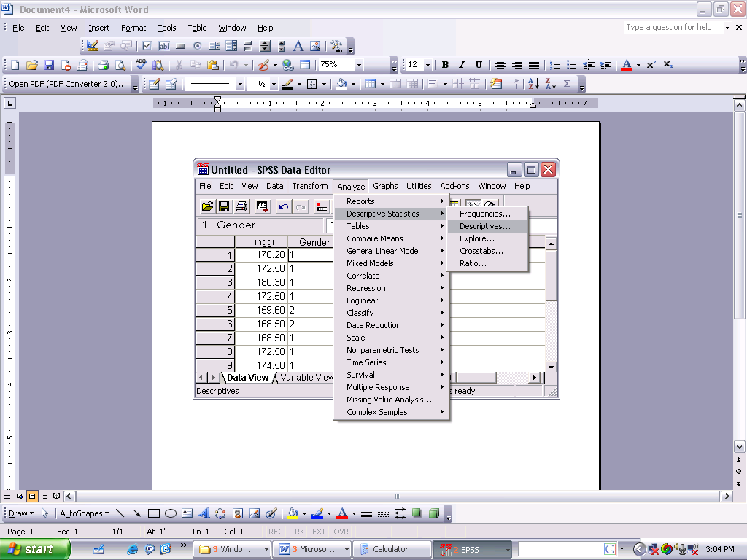Run Spelling and Grammar check

(141, 65)
